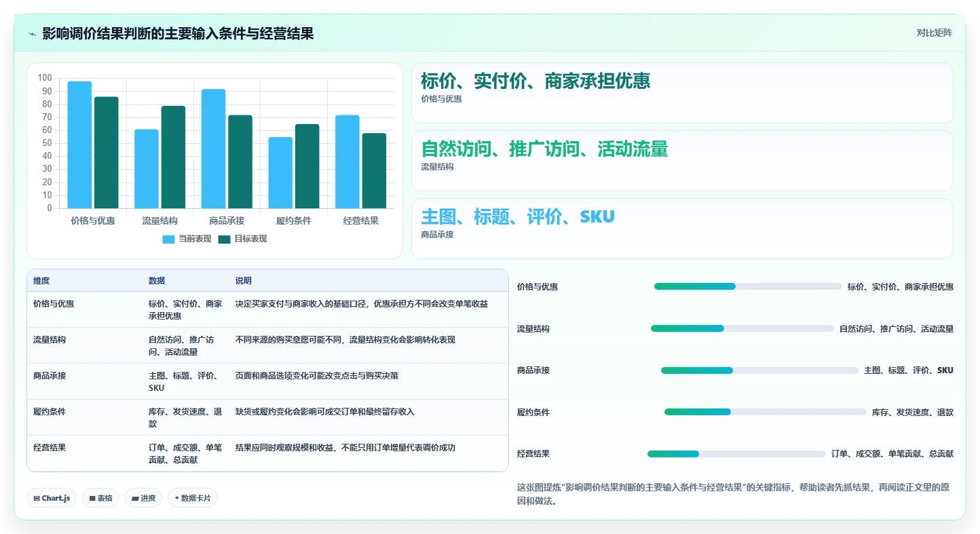Select the 经营结果 table row label

[50, 448]
